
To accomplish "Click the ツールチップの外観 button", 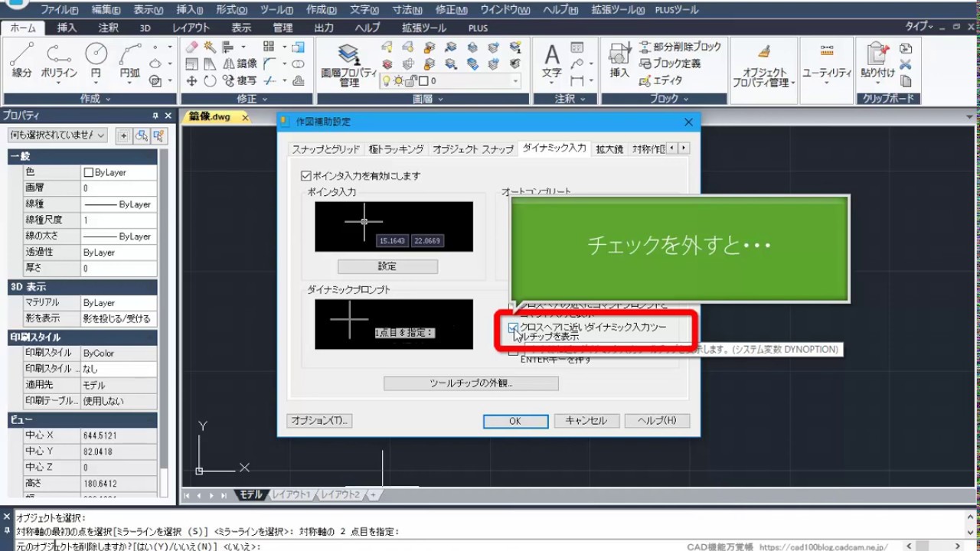I will 471,383.
